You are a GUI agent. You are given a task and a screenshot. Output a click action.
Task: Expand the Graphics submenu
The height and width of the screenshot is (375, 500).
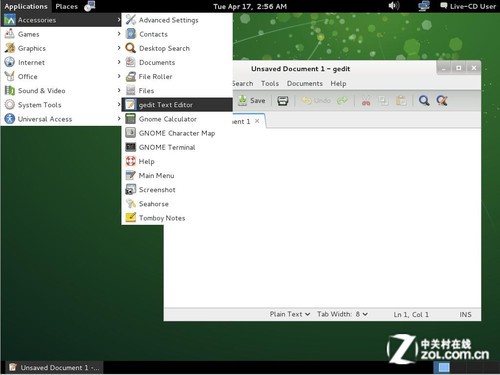[x=61, y=48]
